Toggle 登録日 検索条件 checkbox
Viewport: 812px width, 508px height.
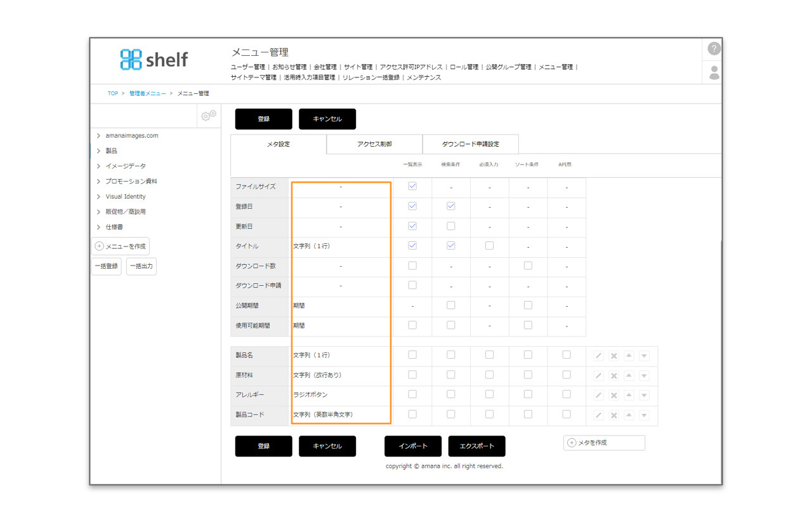451,206
